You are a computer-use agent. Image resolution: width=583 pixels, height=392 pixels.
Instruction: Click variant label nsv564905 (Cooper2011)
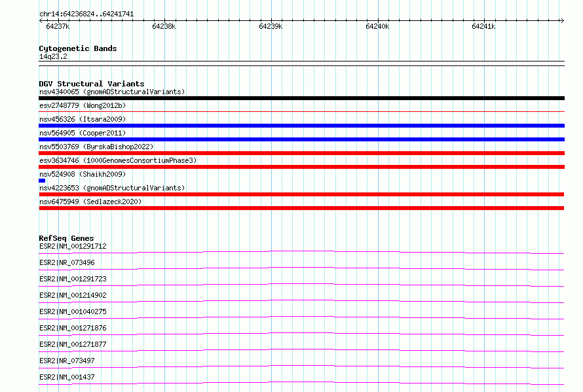coord(83,133)
